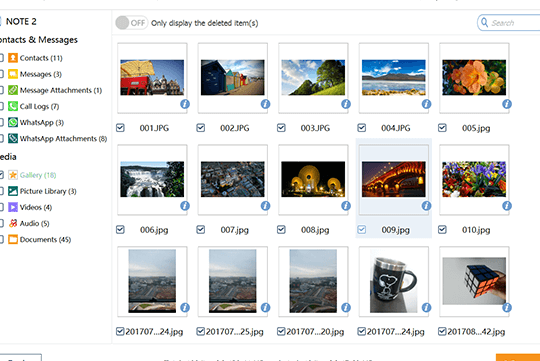
Task: Select the Rubik's cube photo thumbnail
Action: (474, 281)
